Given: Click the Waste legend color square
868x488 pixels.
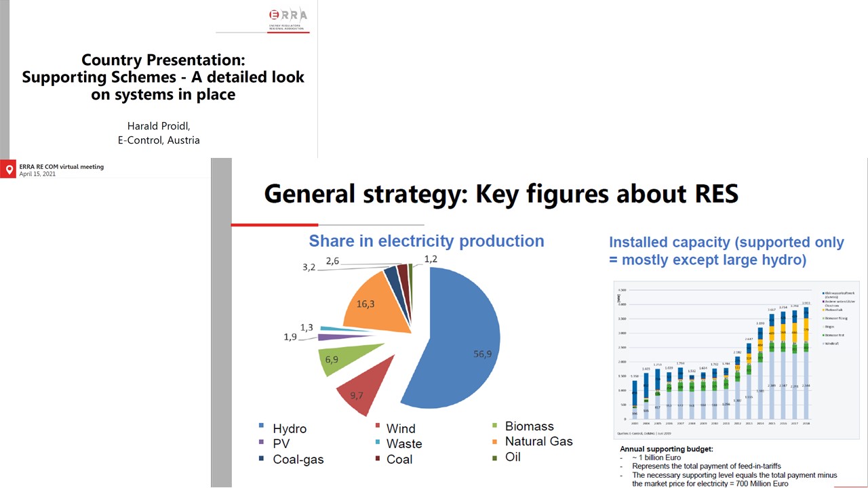Looking at the screenshot, I should tap(377, 441).
